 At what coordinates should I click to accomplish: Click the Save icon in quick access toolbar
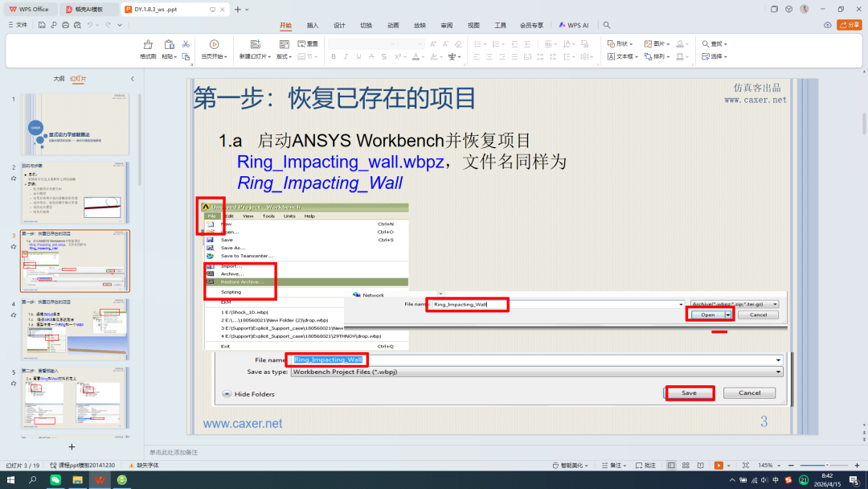pos(42,25)
